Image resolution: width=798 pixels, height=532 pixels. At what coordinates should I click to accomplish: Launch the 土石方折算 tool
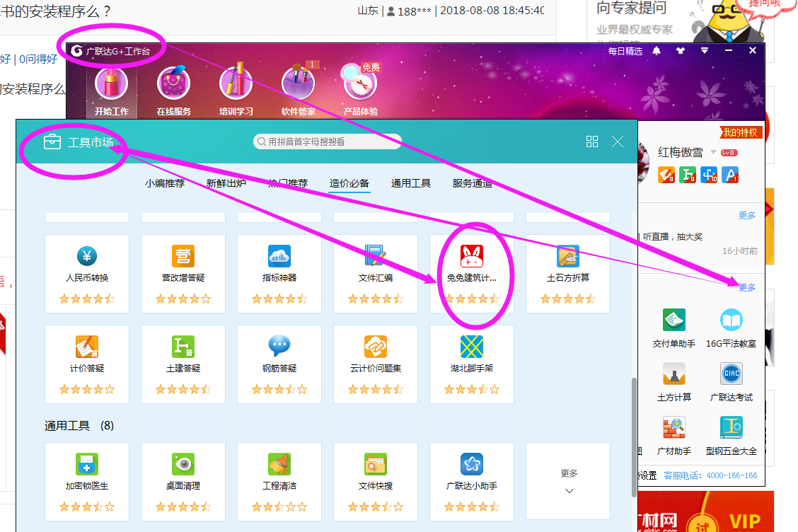click(x=568, y=273)
